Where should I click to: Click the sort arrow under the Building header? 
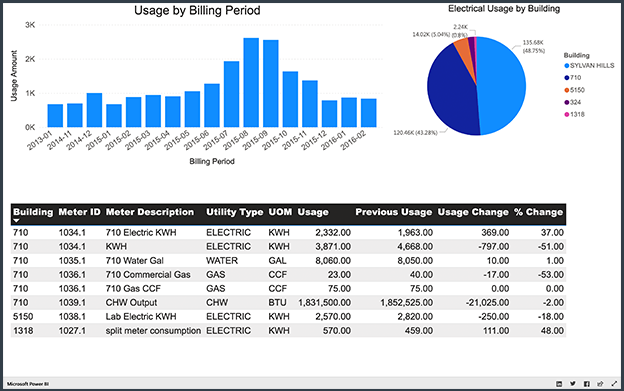(x=16, y=220)
